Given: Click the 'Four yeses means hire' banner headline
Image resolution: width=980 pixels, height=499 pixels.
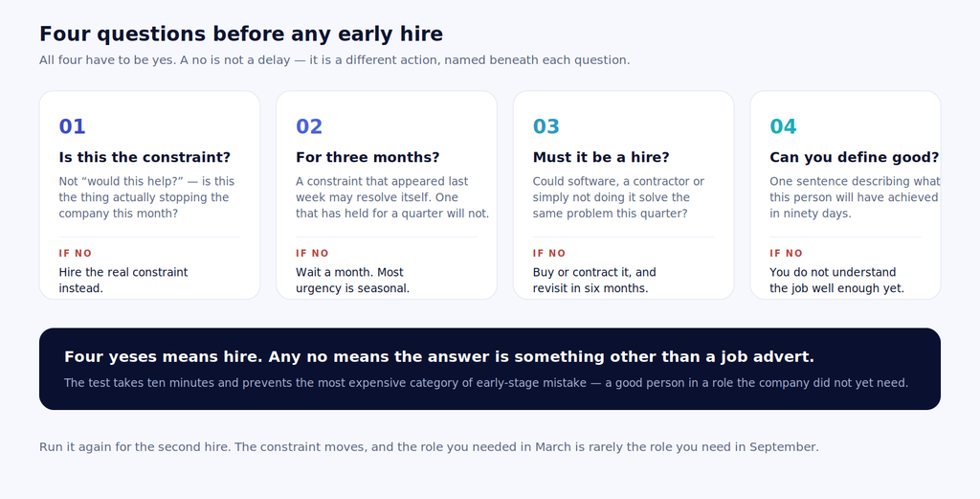Looking at the screenshot, I should tap(438, 357).
